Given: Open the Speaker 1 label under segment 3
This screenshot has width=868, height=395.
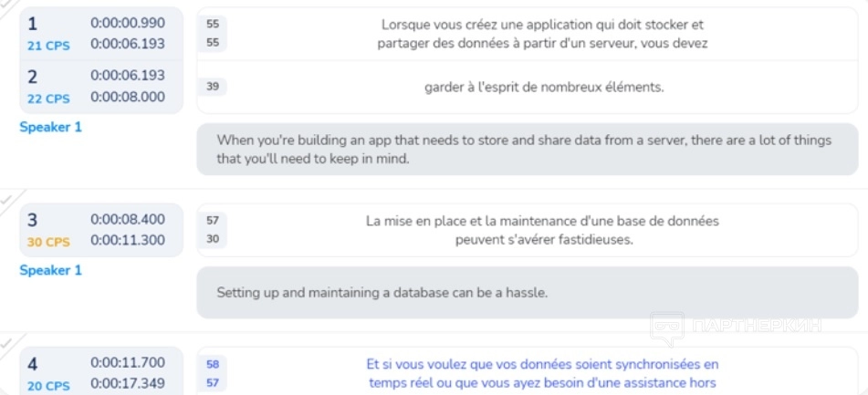Looking at the screenshot, I should [x=50, y=270].
